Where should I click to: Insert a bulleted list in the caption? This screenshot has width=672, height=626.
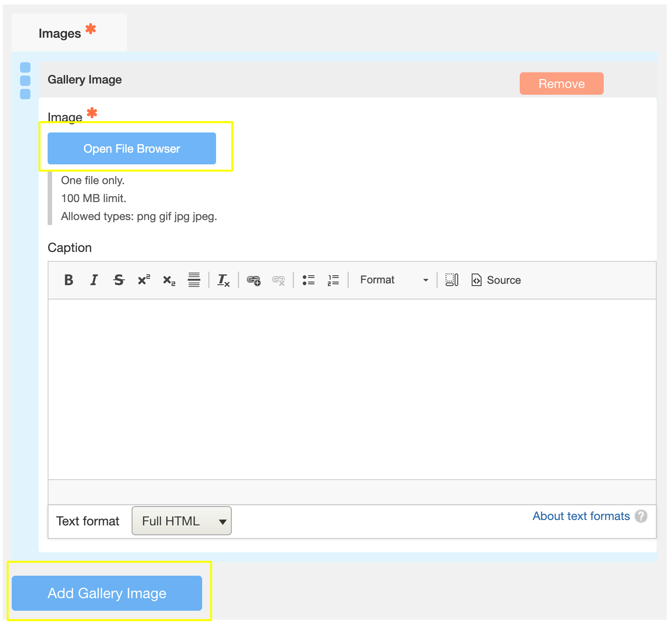coord(309,280)
